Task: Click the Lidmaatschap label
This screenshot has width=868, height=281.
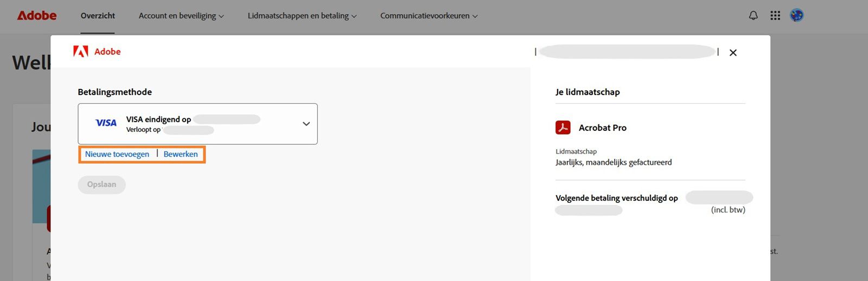Action: tap(576, 151)
